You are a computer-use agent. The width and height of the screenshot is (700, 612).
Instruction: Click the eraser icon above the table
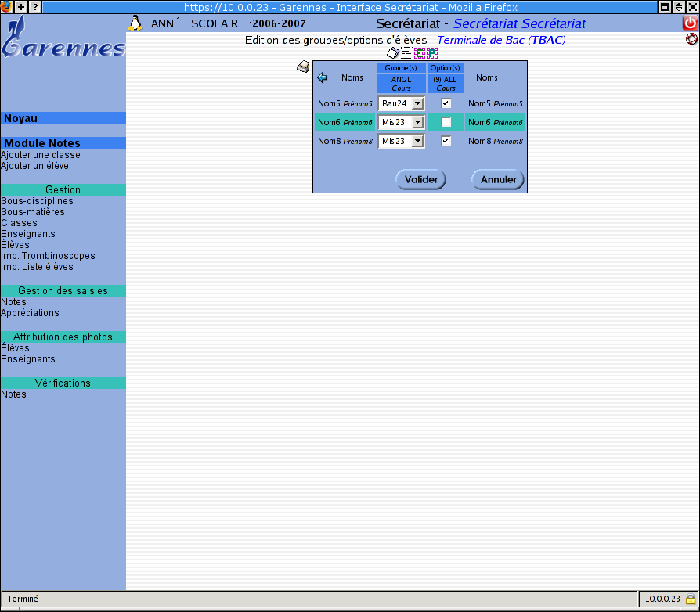(394, 53)
